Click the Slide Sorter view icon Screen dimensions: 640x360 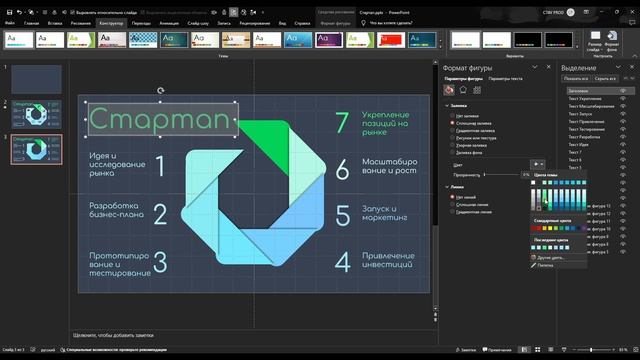point(538,350)
